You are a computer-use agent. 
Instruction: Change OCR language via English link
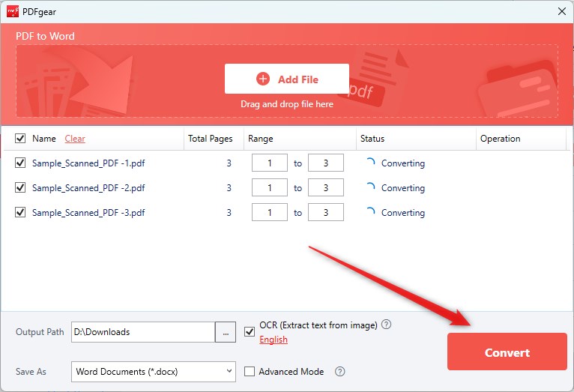point(273,340)
